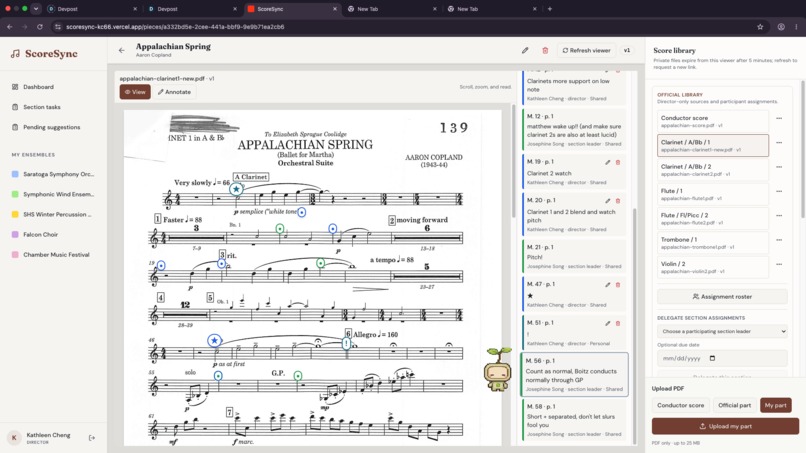Open more options for Clarinet / A/Bb / 2
This screenshot has height=453, width=806.
[x=779, y=167]
